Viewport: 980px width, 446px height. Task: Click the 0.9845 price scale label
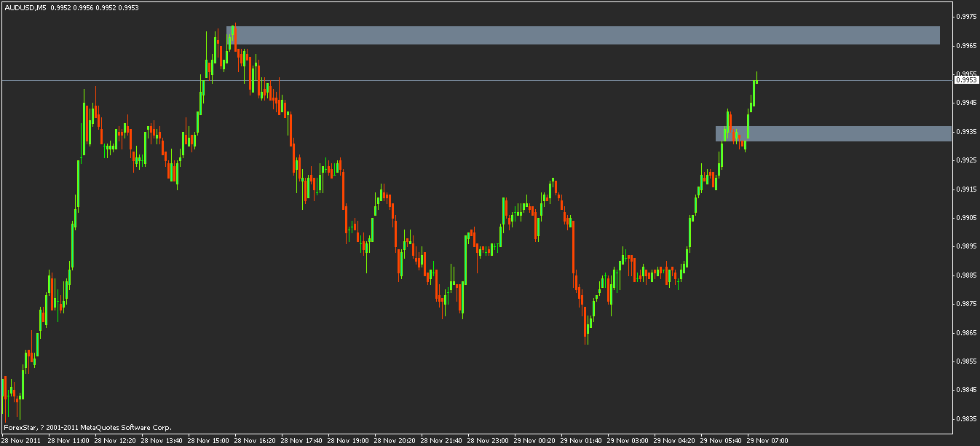pyautogui.click(x=965, y=390)
